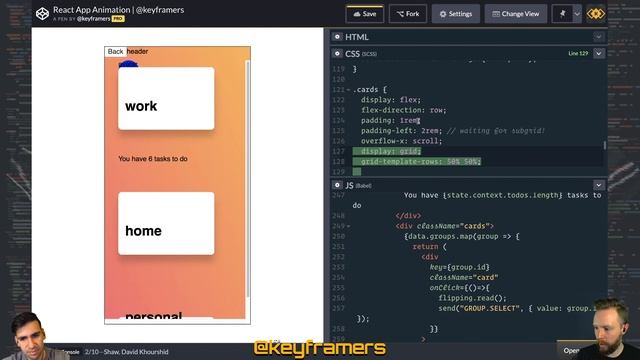
Task: Open the HTML panel settings gear
Action: [337, 37]
